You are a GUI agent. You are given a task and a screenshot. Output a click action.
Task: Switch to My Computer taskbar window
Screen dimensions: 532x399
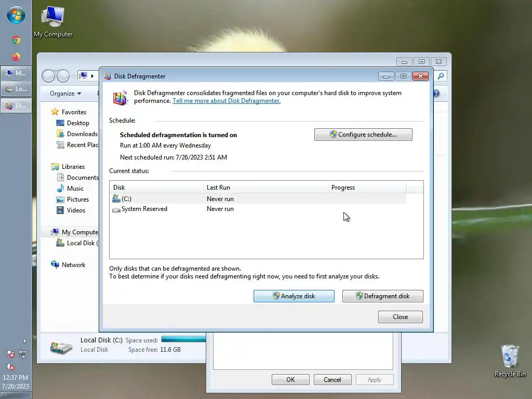click(x=16, y=73)
